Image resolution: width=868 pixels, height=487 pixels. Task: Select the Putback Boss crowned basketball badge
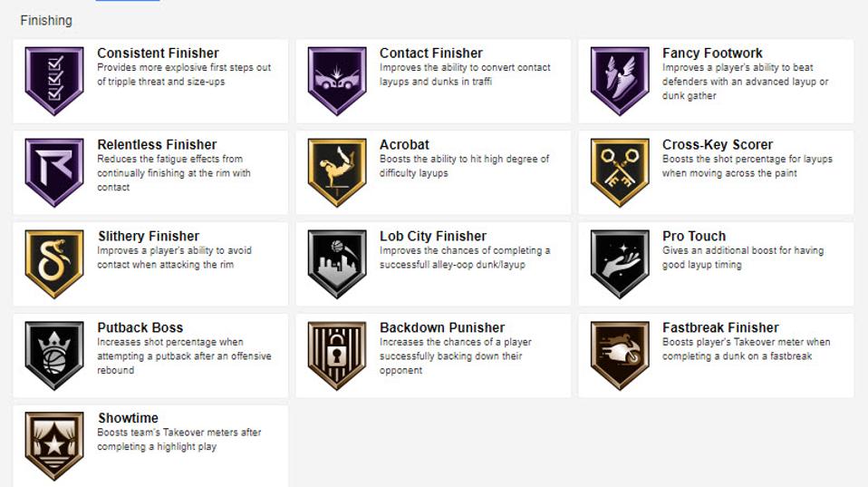pyautogui.click(x=54, y=356)
